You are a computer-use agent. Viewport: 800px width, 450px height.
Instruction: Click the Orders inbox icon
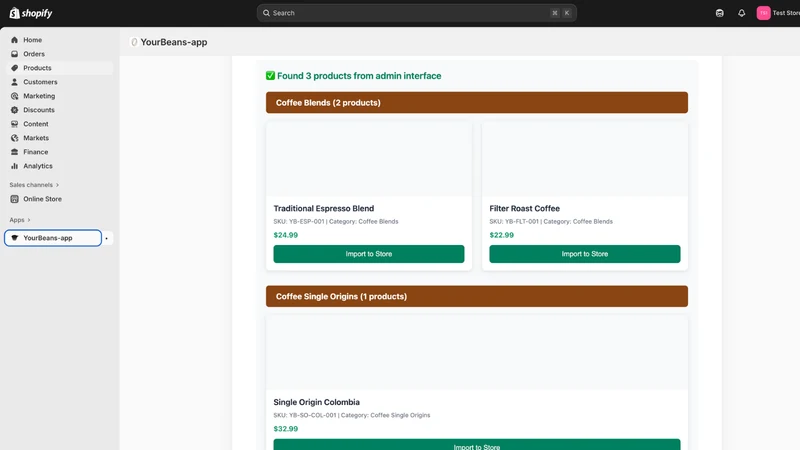(x=14, y=54)
